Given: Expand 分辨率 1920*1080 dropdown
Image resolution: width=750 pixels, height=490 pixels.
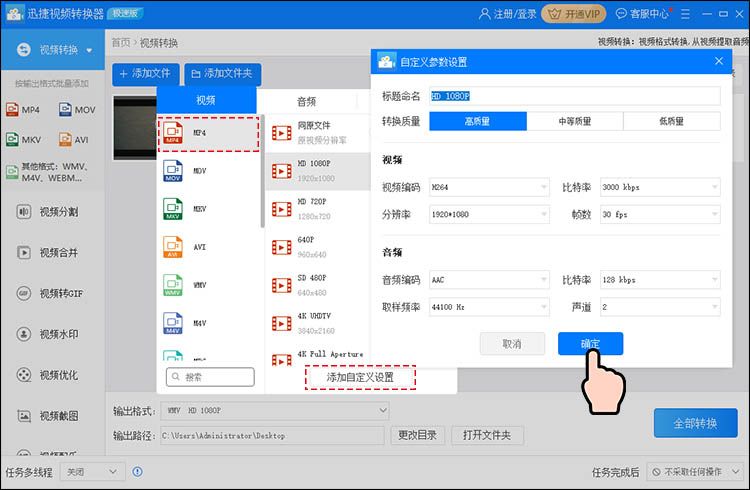Looking at the screenshot, I should [x=489, y=214].
